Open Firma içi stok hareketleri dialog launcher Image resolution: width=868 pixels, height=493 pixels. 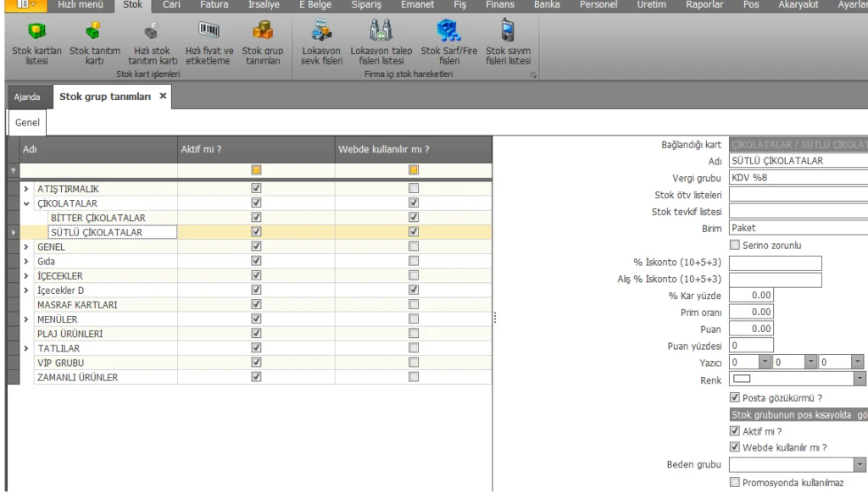pos(533,75)
